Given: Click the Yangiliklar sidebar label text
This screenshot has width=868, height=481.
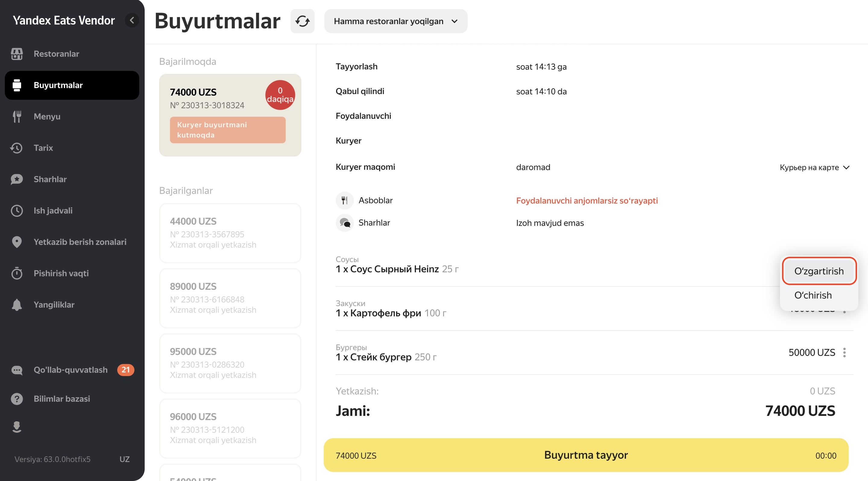Looking at the screenshot, I should click(54, 304).
